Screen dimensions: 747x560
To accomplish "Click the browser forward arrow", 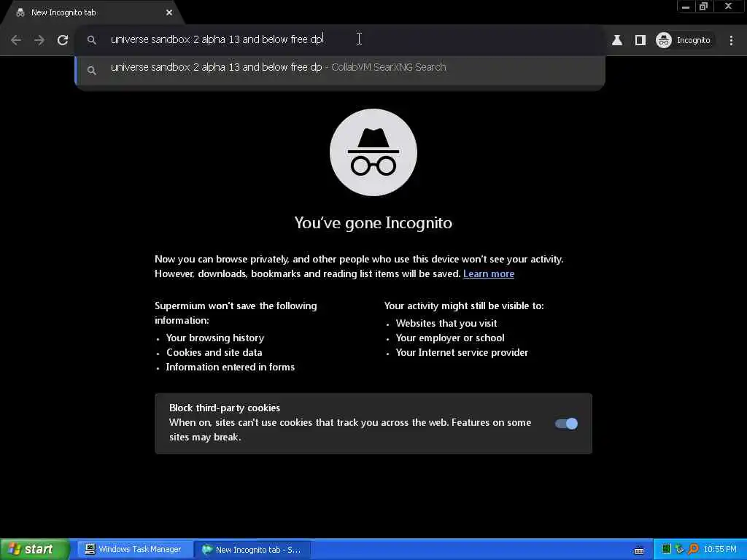I will pyautogui.click(x=39, y=40).
